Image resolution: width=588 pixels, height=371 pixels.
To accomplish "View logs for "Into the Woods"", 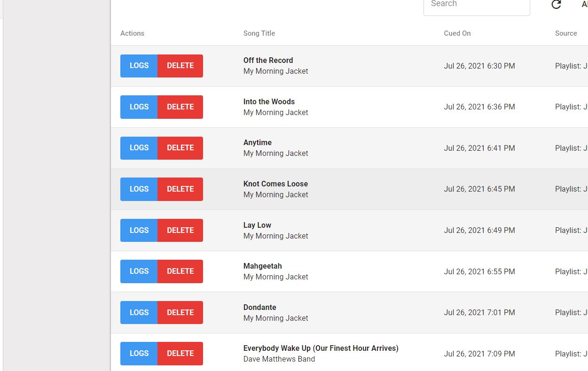I will 139,107.
